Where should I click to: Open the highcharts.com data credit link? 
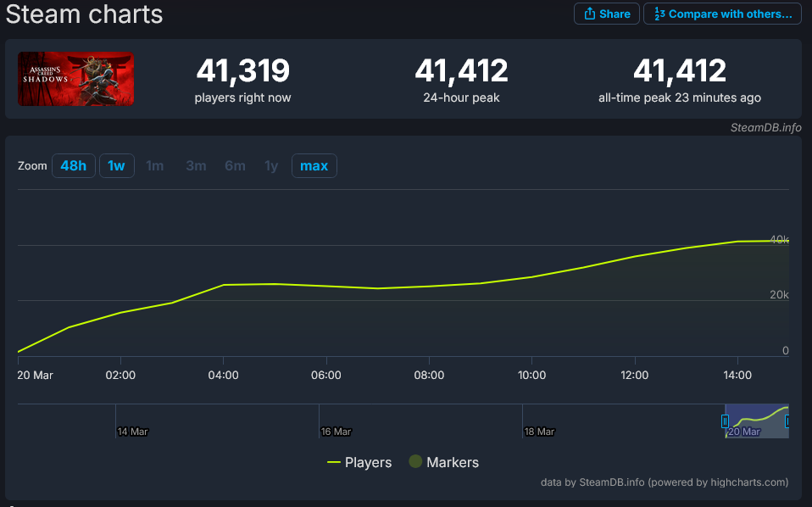pos(665,482)
